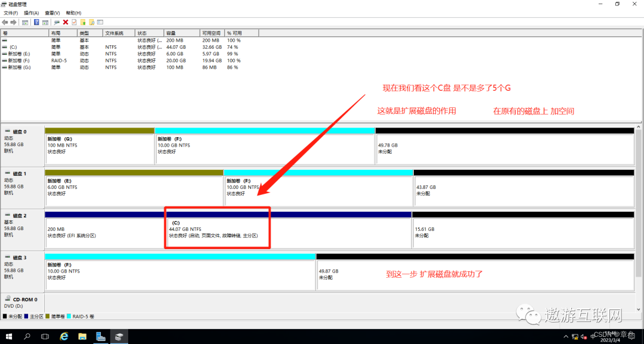This screenshot has width=644, height=344.
Task: Click the olive 简单卷 legend swatch
Action: tap(48, 317)
